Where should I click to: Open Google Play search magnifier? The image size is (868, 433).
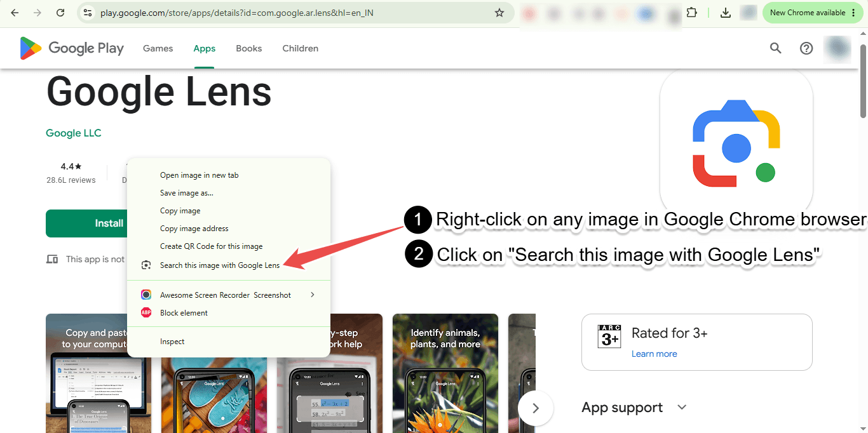click(x=776, y=48)
